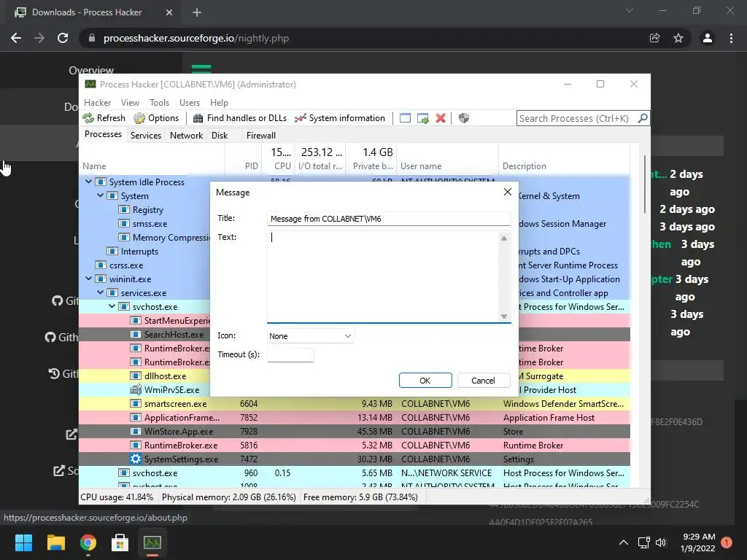The height and width of the screenshot is (560, 747).
Task: Click the Refresh toolbar button
Action: pos(104,118)
